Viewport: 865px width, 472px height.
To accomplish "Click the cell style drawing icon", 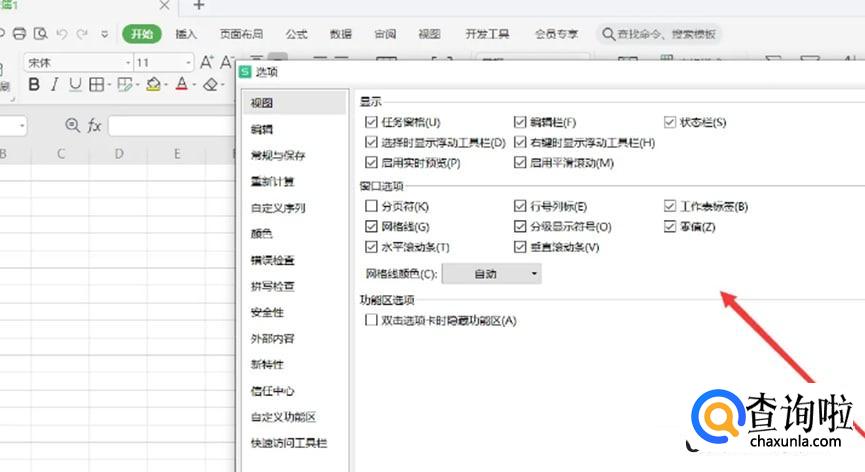I will [x=125, y=84].
